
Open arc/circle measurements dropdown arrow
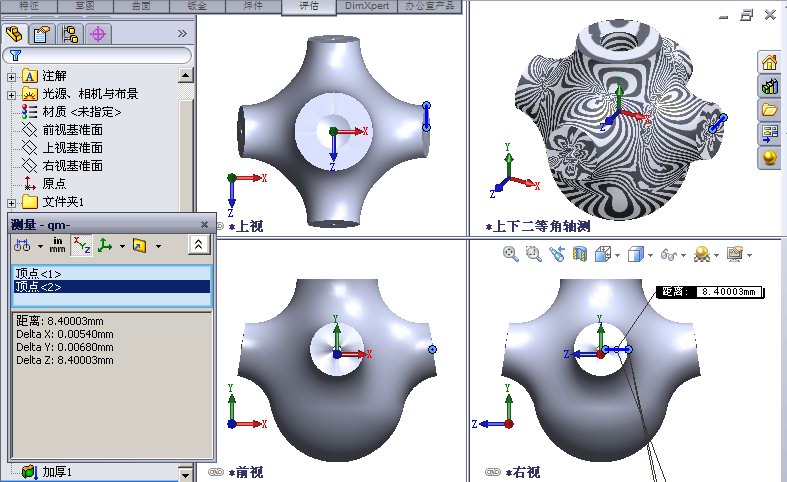[x=40, y=246]
